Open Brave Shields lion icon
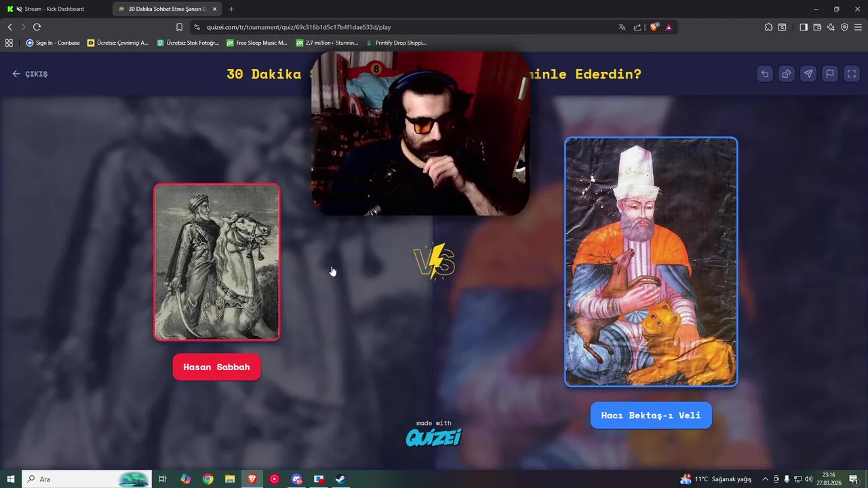The image size is (868, 488). tap(654, 27)
